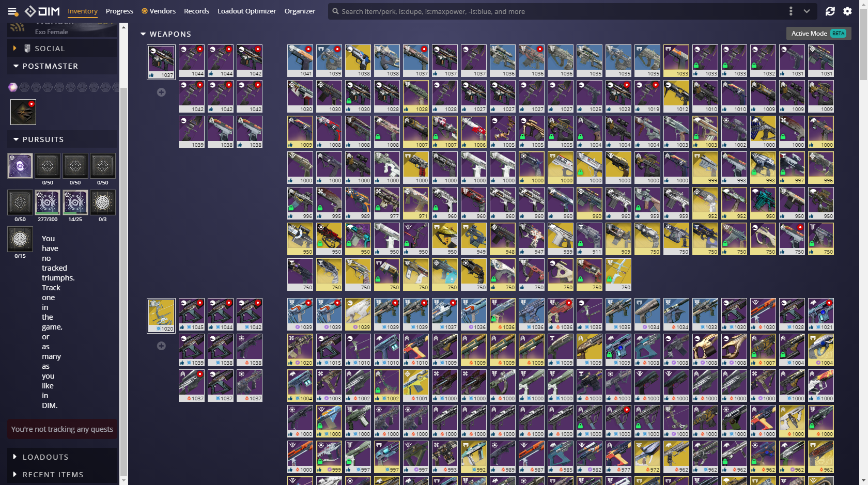Select the energy weapon with power 1021
Viewport: 868px width, 485px height.
click(x=821, y=315)
